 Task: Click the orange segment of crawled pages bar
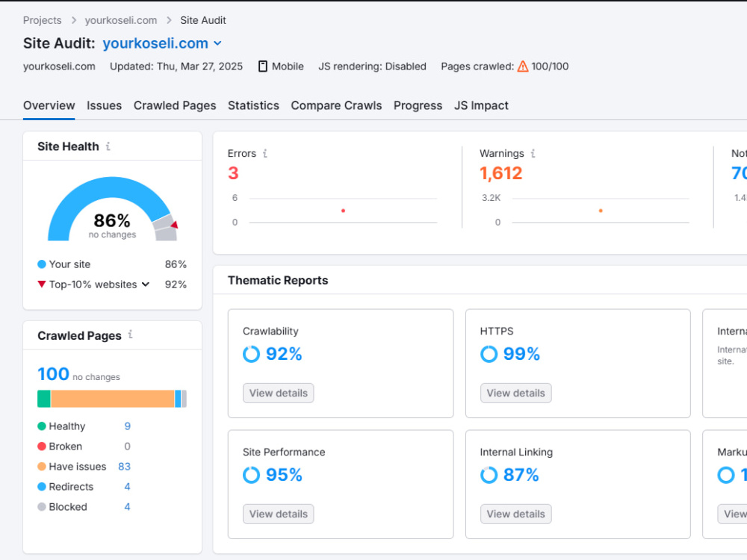(x=113, y=399)
